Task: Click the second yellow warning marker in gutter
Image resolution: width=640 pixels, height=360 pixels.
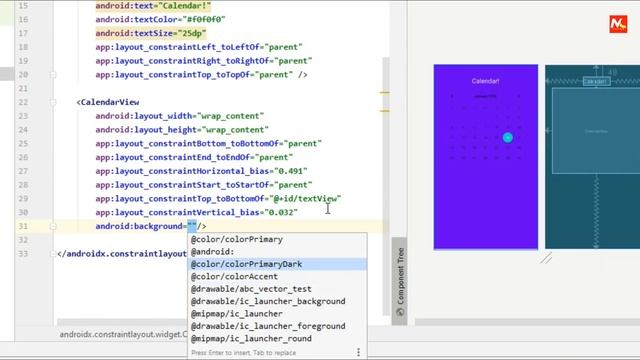Action: tap(384, 111)
